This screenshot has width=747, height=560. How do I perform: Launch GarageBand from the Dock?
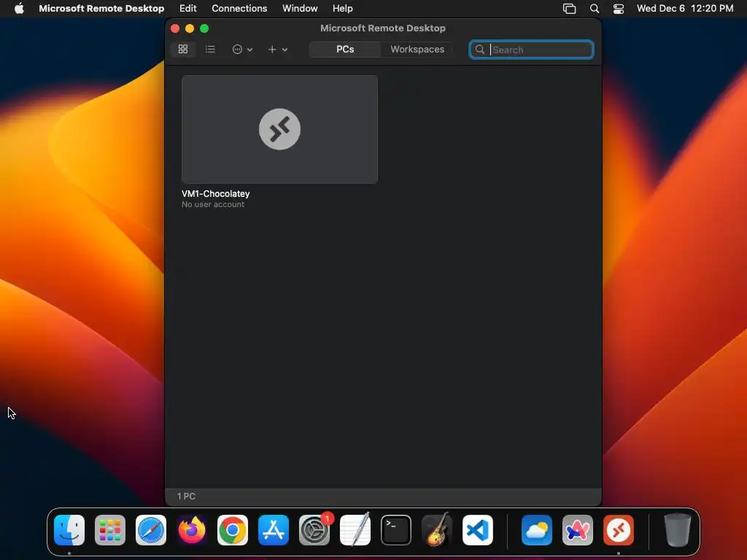(437, 530)
